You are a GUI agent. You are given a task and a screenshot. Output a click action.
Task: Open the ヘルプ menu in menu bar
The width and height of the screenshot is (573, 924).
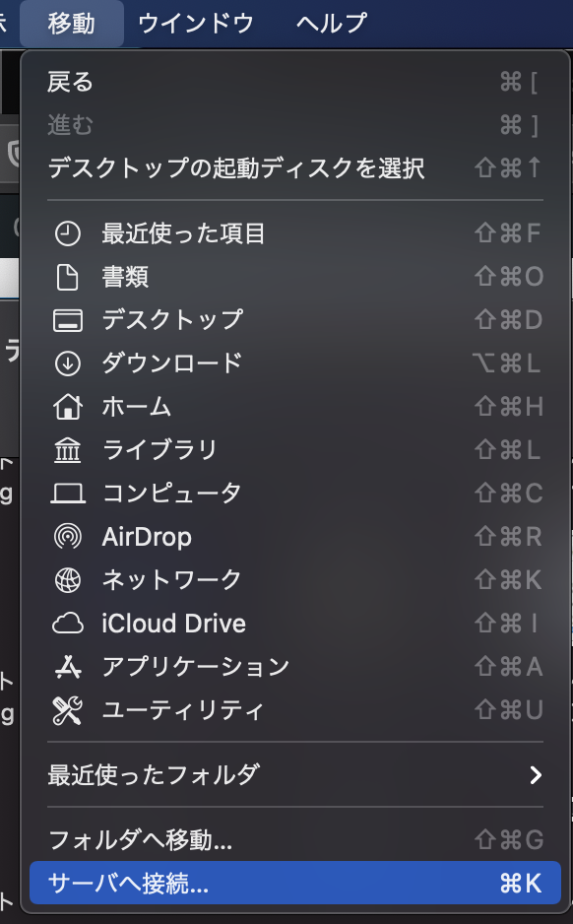click(x=332, y=24)
